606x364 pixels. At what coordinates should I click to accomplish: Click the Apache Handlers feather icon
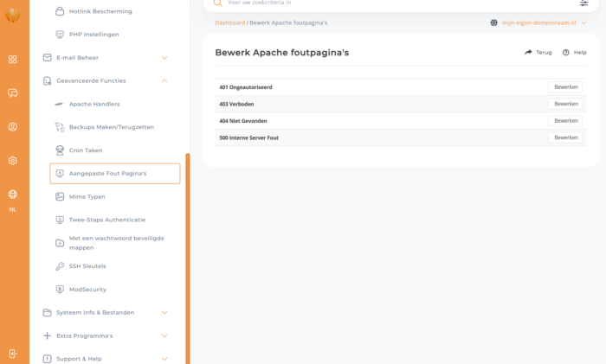(59, 104)
